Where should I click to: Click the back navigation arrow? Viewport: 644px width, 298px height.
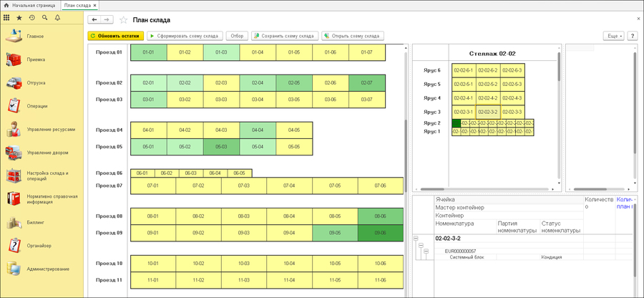(94, 20)
